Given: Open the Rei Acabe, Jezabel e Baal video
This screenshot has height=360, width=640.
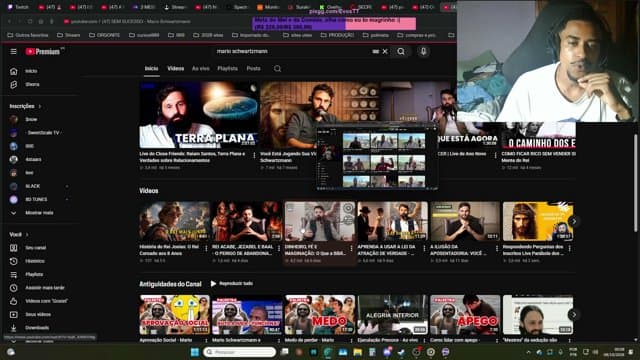Looking at the screenshot, I should tap(247, 221).
